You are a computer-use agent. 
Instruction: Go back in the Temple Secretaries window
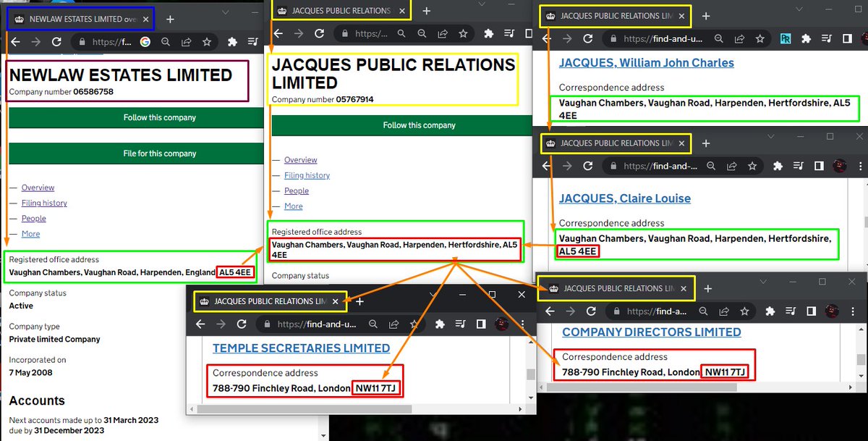pos(202,324)
